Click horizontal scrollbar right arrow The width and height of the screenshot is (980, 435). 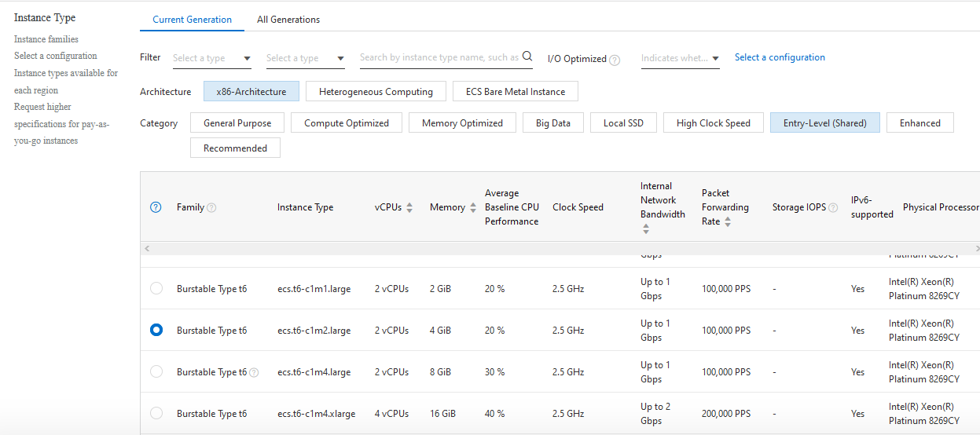(976, 248)
